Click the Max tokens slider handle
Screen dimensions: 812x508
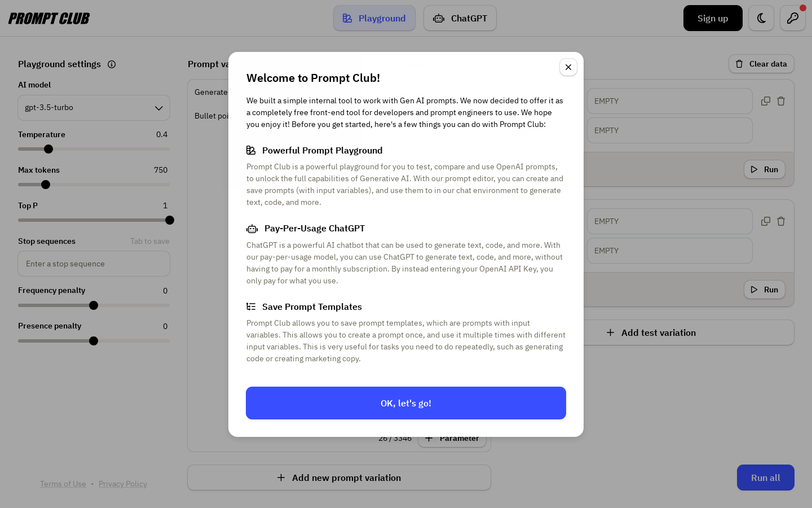coord(46,185)
